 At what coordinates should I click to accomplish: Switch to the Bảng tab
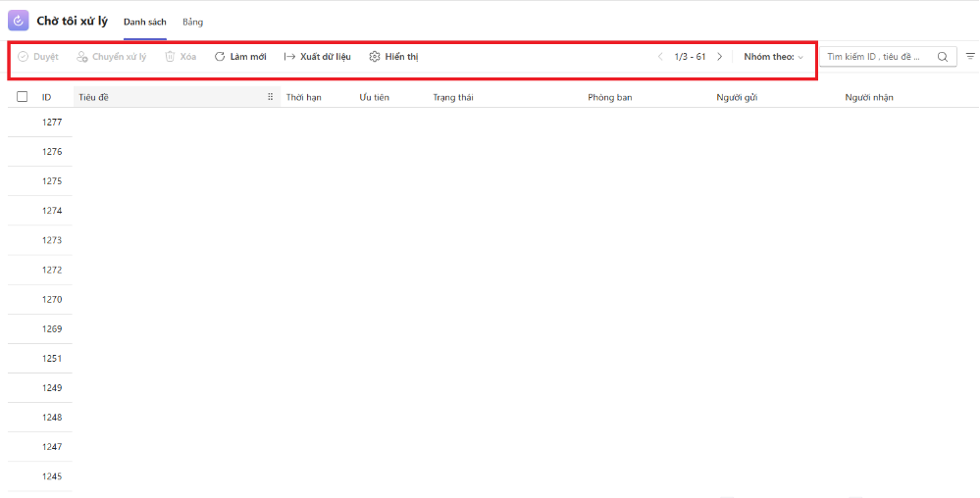click(x=192, y=22)
